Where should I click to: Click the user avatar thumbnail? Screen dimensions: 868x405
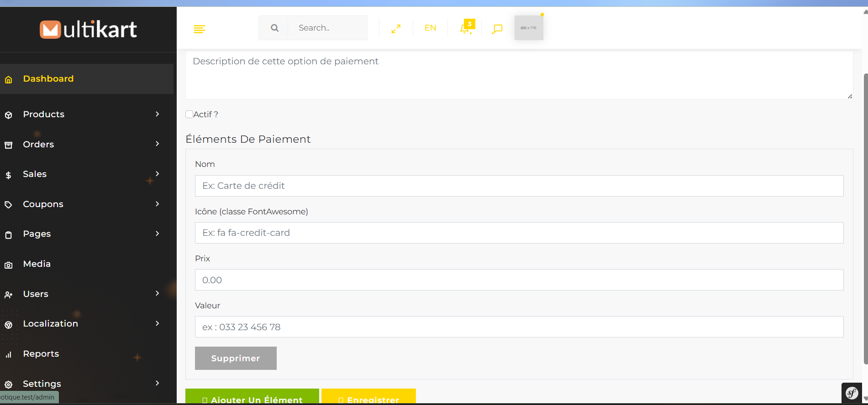pos(529,28)
